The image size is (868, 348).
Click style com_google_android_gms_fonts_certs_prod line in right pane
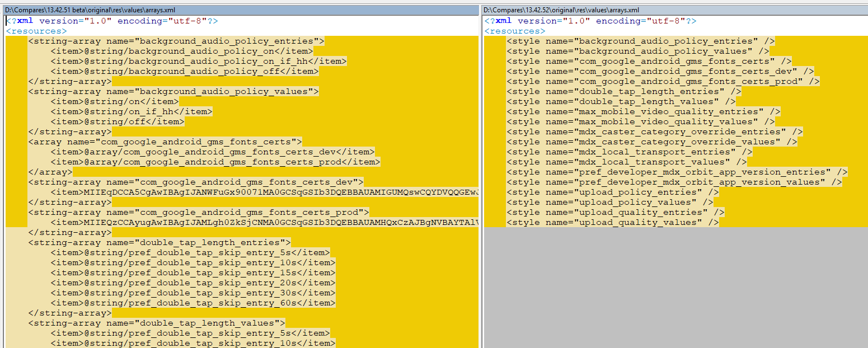coord(663,81)
